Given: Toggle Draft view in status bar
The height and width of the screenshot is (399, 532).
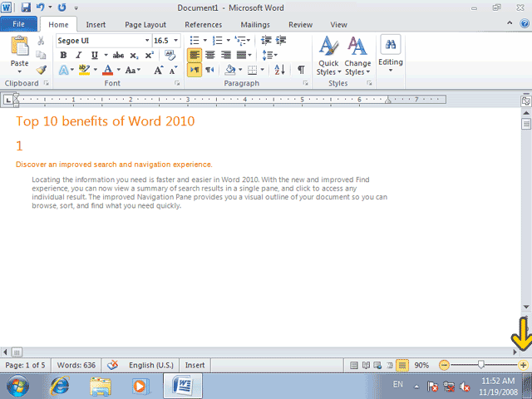Looking at the screenshot, I should click(402, 366).
